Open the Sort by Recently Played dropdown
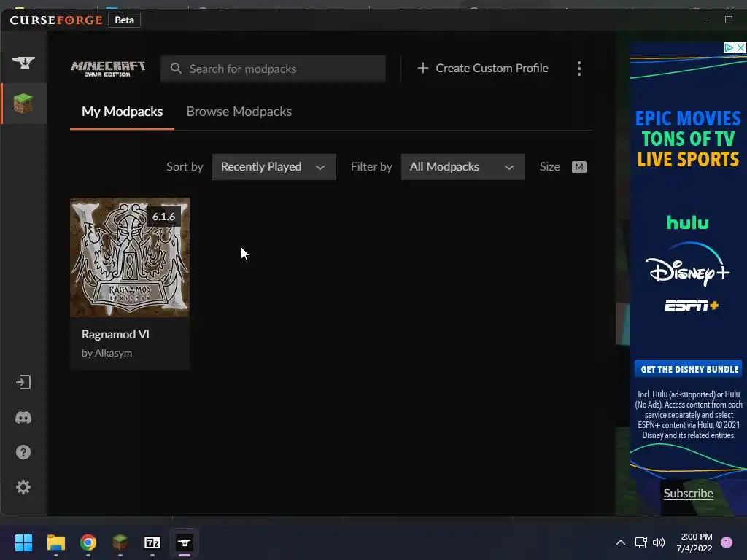The width and height of the screenshot is (747, 560). [x=274, y=167]
